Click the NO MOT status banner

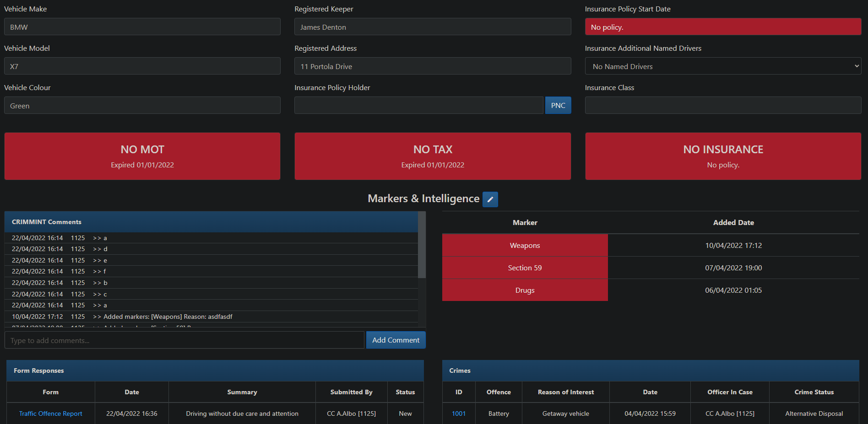tap(142, 156)
